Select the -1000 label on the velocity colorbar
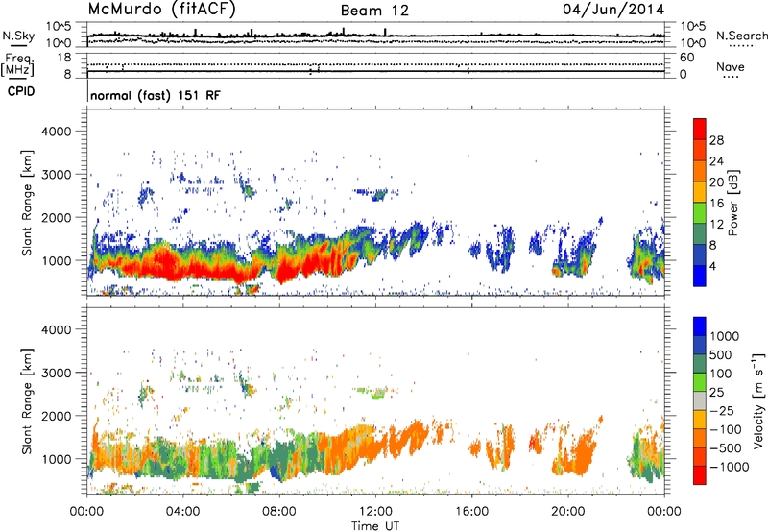Viewport: 768px width, 532px height. [x=729, y=467]
